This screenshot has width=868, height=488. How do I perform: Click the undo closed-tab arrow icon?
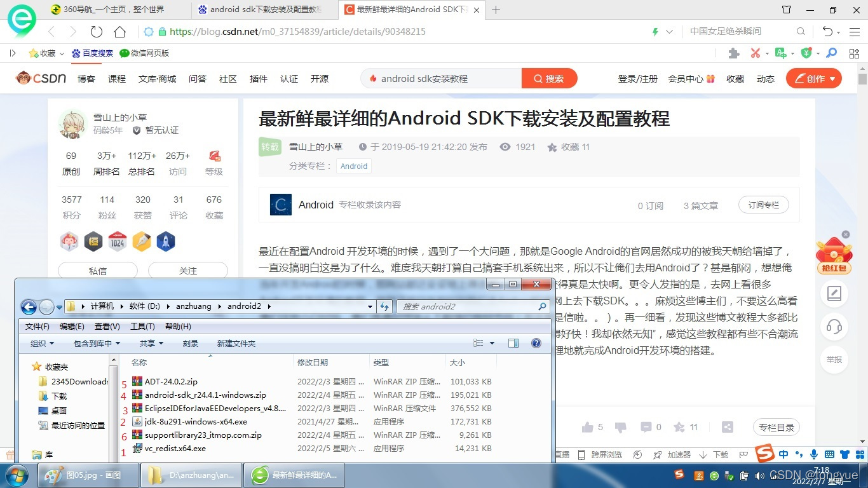click(x=827, y=31)
